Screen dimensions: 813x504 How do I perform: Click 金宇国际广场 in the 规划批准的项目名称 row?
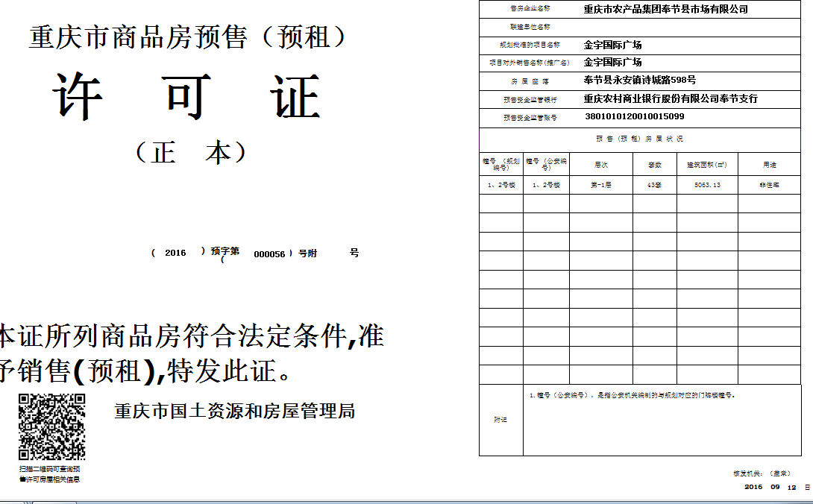[612, 45]
